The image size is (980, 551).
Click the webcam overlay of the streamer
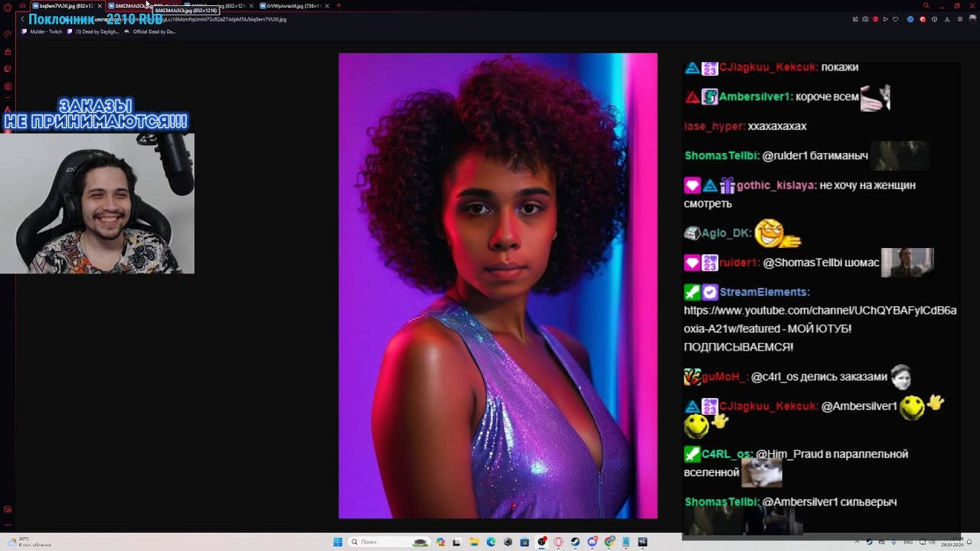97,204
